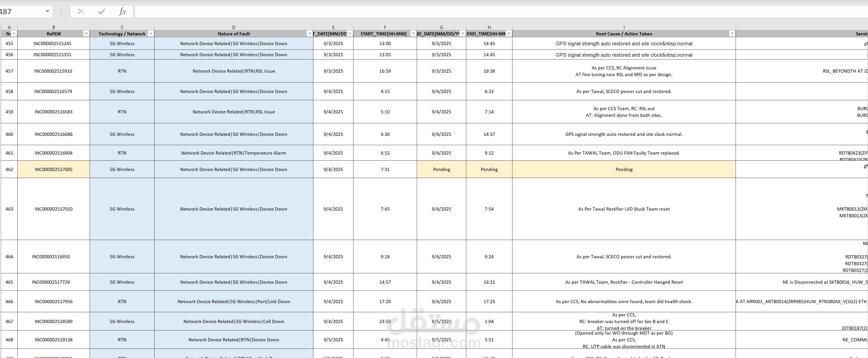The height and width of the screenshot is (358, 868).
Task: Select column D header
Action: (234, 27)
